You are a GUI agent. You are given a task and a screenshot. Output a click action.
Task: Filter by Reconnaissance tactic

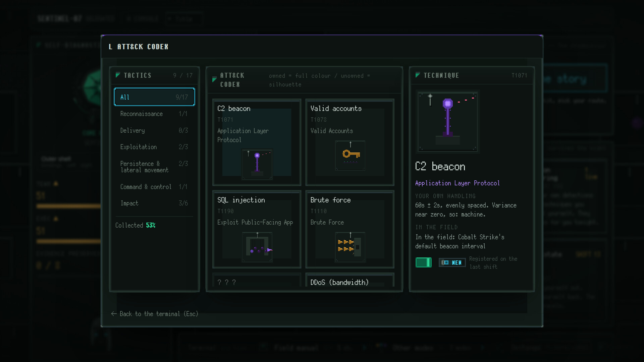(x=154, y=114)
